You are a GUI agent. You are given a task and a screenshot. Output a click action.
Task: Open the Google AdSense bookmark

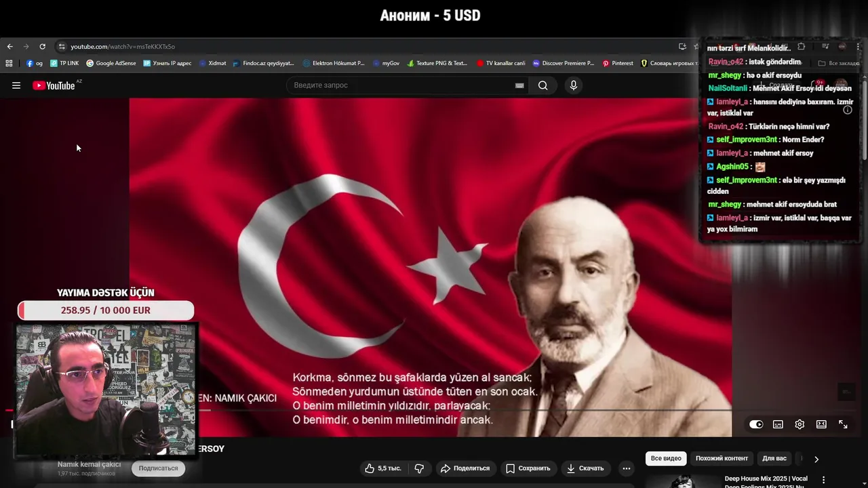(x=111, y=63)
